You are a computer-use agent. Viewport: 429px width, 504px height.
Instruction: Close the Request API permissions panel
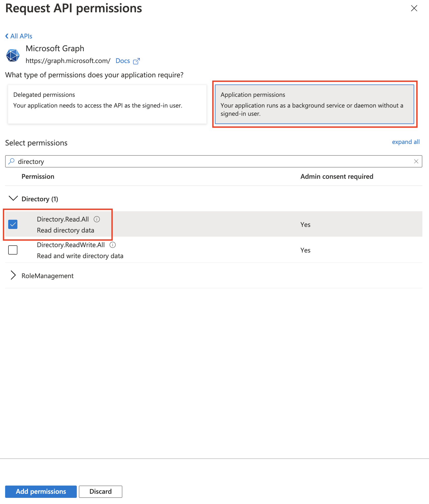pyautogui.click(x=414, y=8)
